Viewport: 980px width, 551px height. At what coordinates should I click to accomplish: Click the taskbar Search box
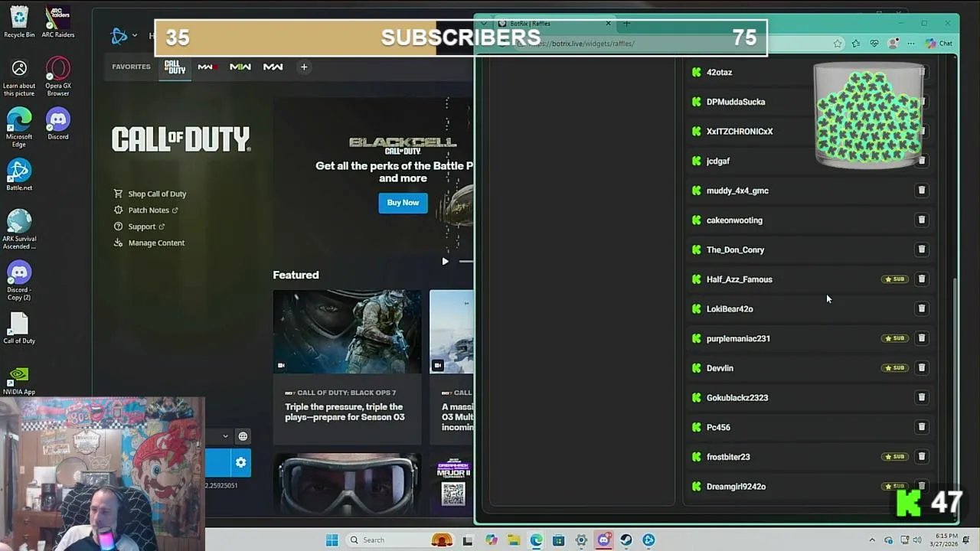(400, 540)
